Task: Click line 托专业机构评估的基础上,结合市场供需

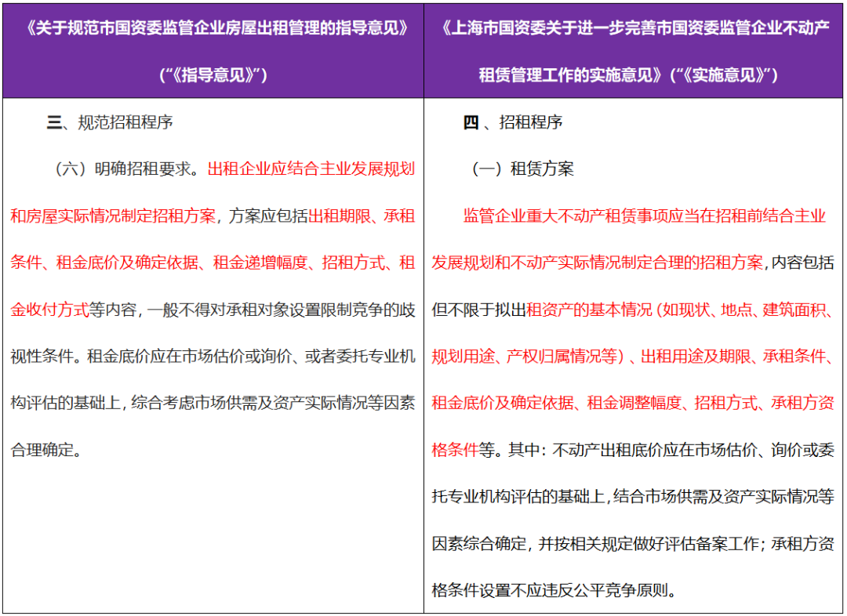Action: coord(633,496)
